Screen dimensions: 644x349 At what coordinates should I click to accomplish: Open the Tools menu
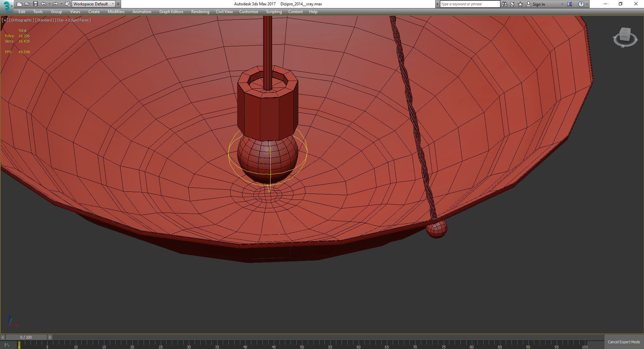38,12
